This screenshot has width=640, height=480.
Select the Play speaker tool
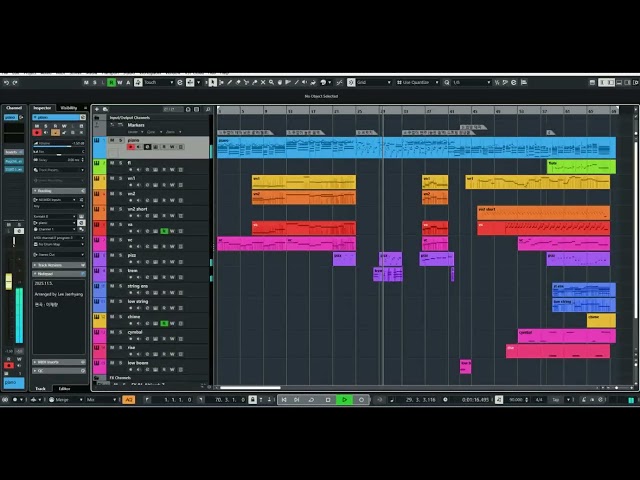click(x=304, y=82)
